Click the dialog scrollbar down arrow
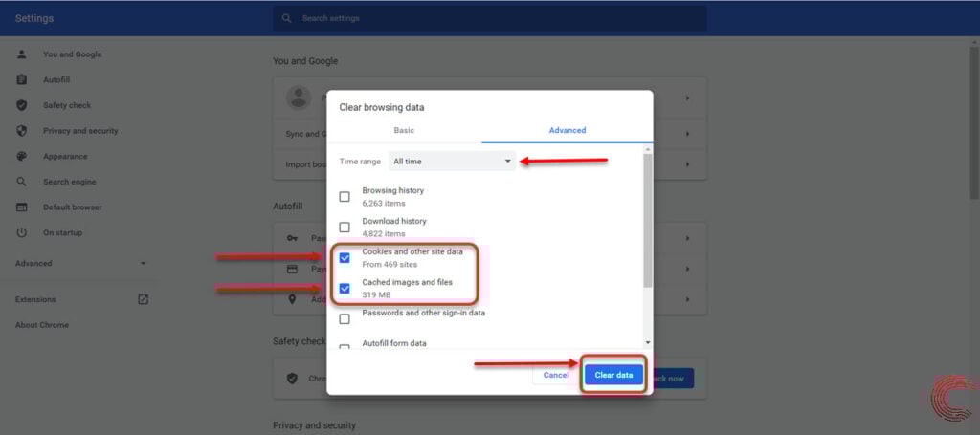 648,342
